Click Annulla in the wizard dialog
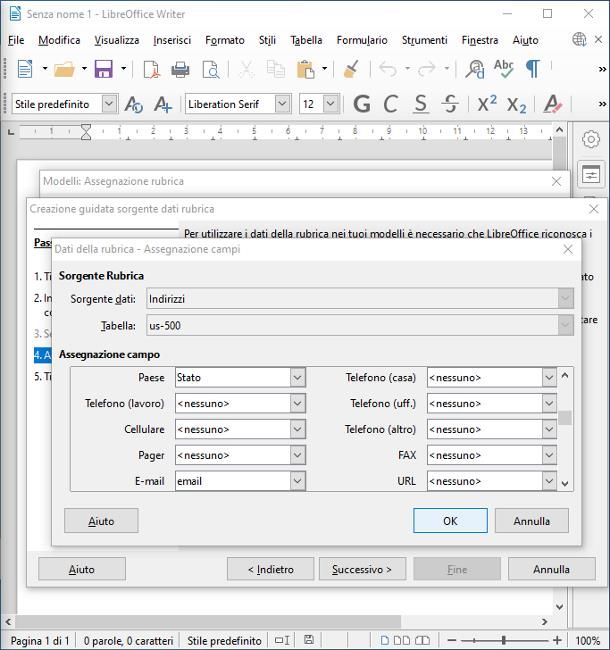610x650 pixels. (x=552, y=569)
